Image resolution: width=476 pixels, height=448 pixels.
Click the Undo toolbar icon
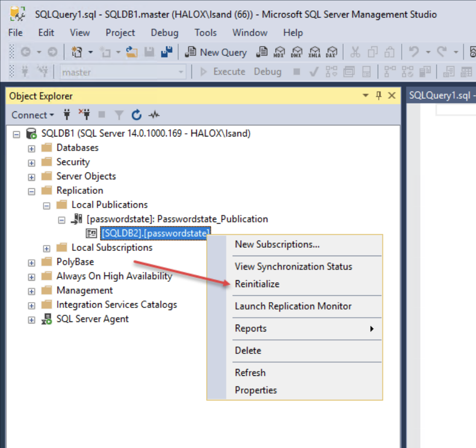pyautogui.click(x=414, y=52)
